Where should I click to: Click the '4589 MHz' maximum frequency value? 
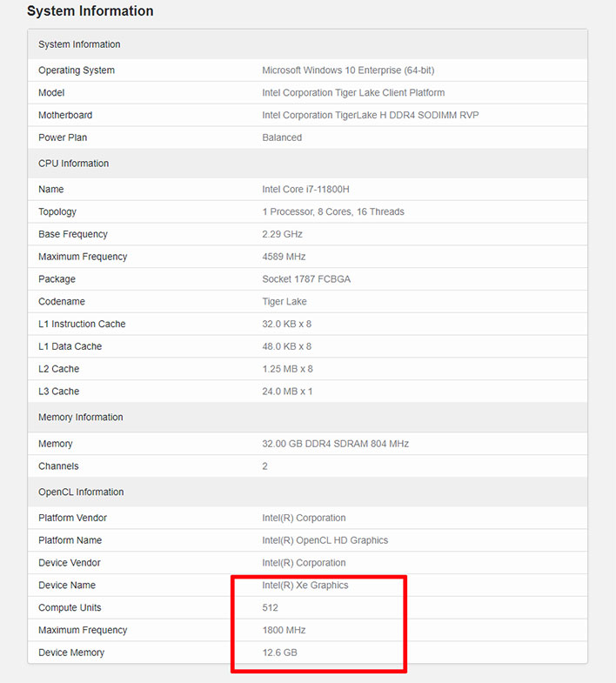pos(284,257)
